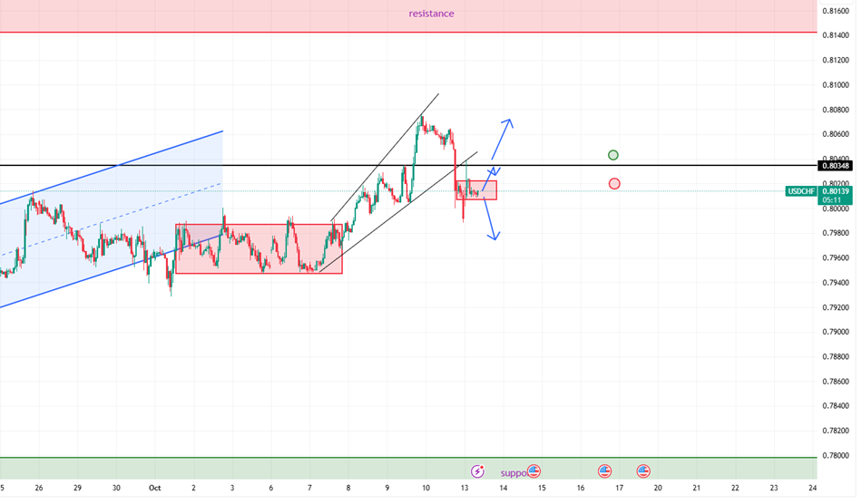This screenshot has height=504, width=862.
Task: Select the purple support text label
Action: click(x=513, y=472)
